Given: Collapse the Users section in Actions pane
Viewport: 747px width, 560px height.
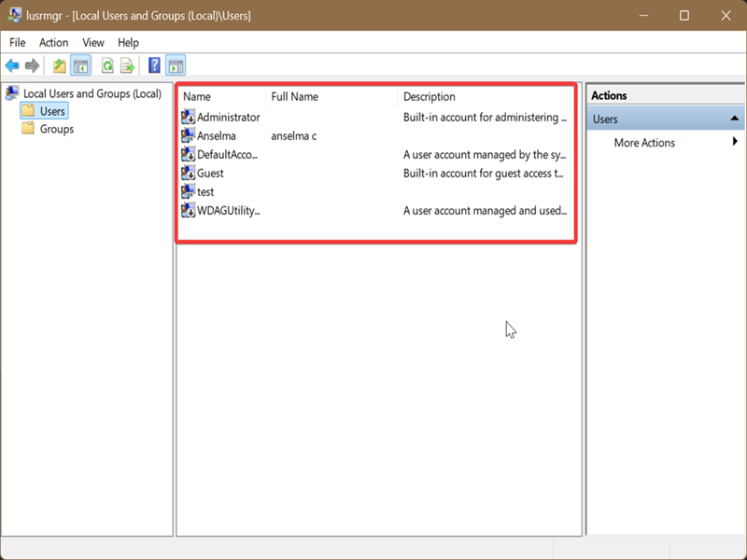Looking at the screenshot, I should pyautogui.click(x=735, y=119).
